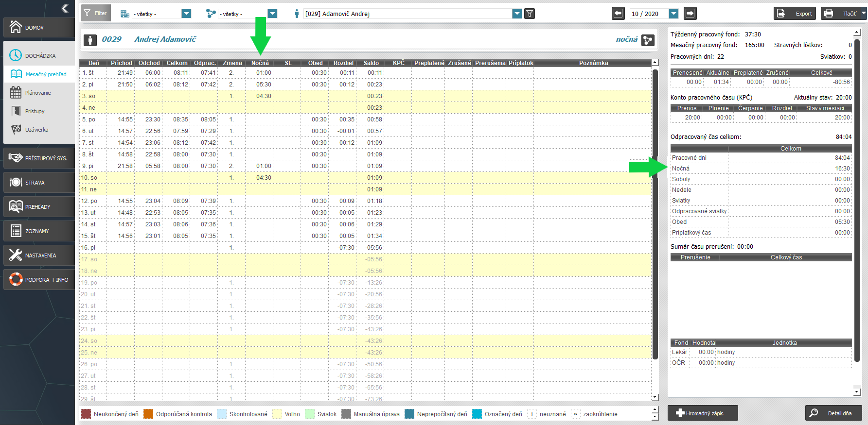Screen dimensions: 868x425
Task: Expand the 10 / 2020 month dropdown
Action: [673, 14]
